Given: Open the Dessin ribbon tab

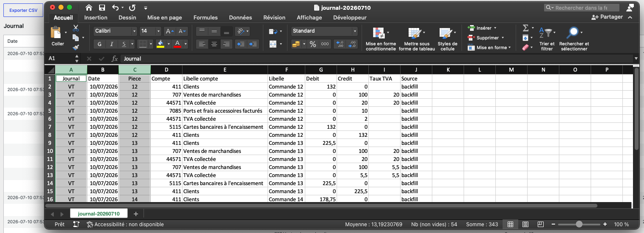Looking at the screenshot, I should 127,17.
